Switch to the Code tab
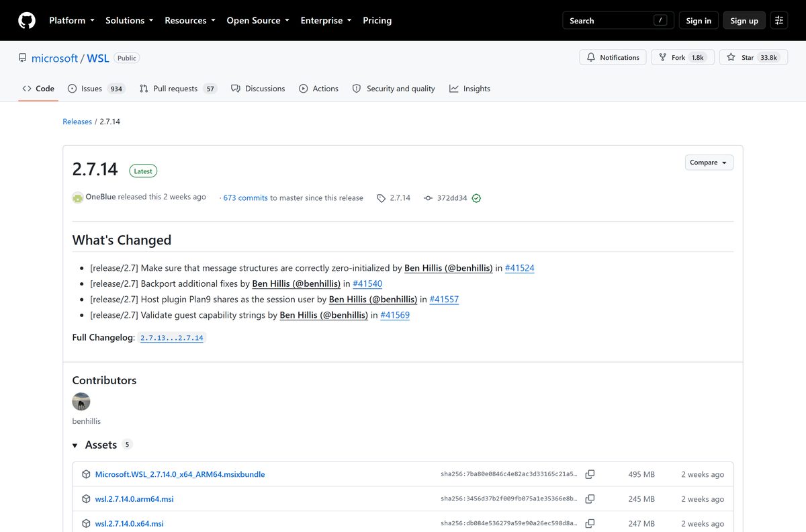The width and height of the screenshot is (806, 532). [x=38, y=89]
